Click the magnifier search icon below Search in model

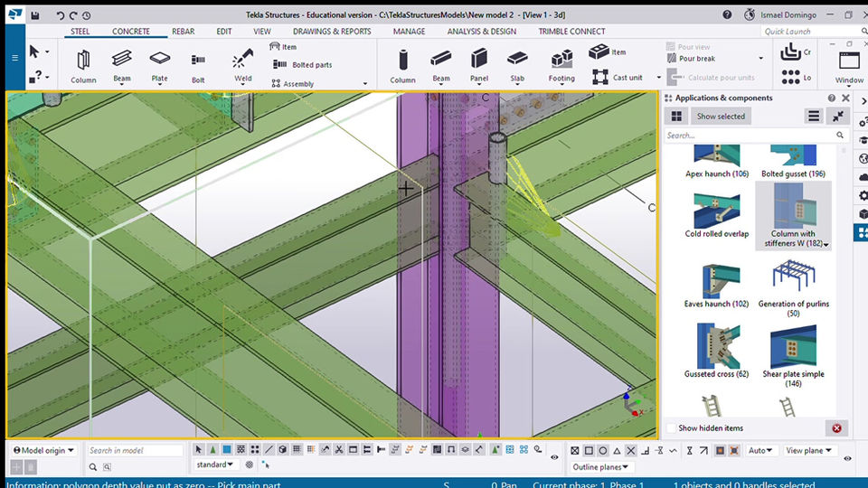93,467
